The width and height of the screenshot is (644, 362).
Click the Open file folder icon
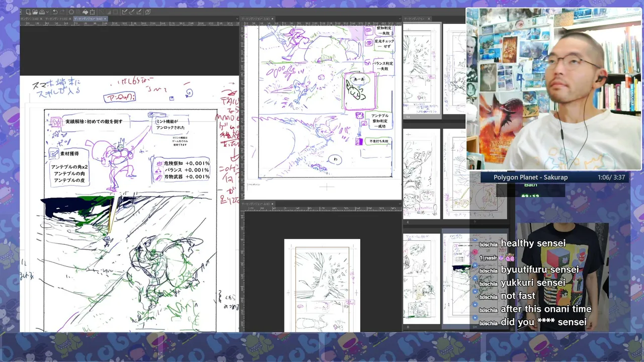coord(35,12)
